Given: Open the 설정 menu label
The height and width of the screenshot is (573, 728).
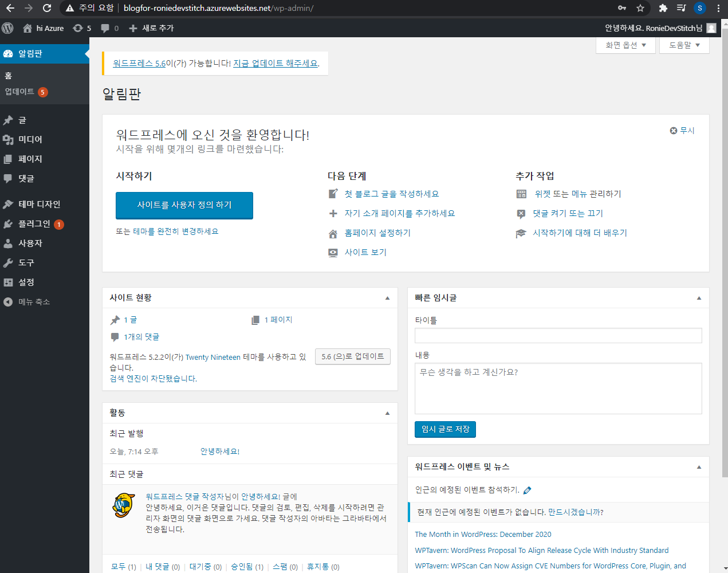Looking at the screenshot, I should point(26,282).
